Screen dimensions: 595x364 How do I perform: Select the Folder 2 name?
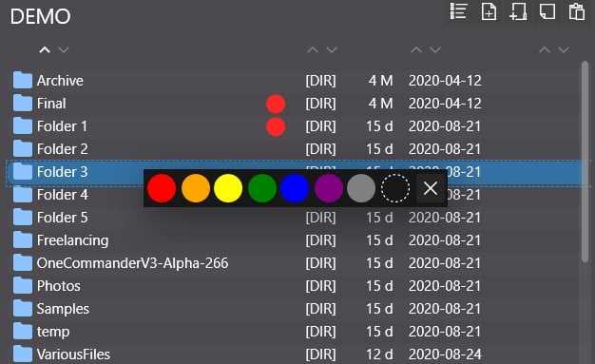pos(62,149)
